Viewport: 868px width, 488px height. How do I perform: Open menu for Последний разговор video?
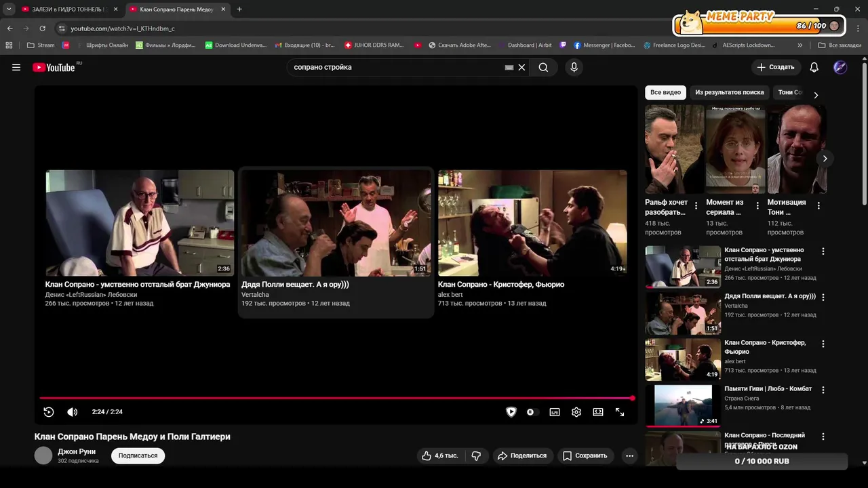823,436
